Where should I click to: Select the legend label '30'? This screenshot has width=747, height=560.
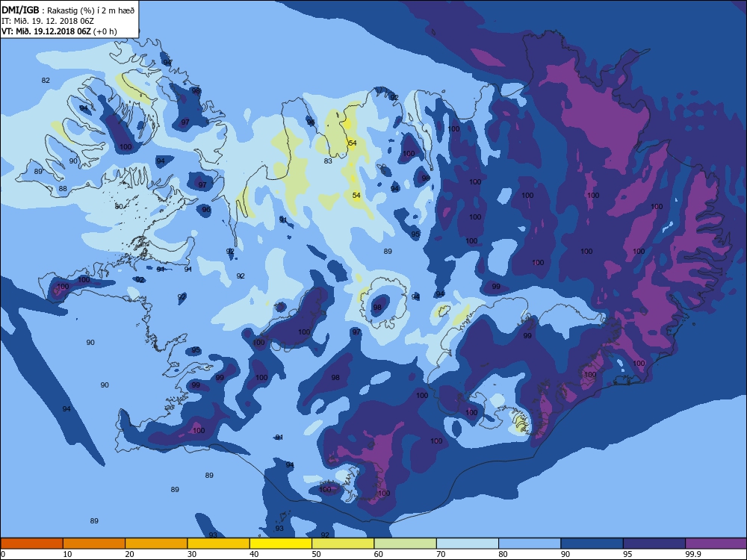(x=192, y=554)
